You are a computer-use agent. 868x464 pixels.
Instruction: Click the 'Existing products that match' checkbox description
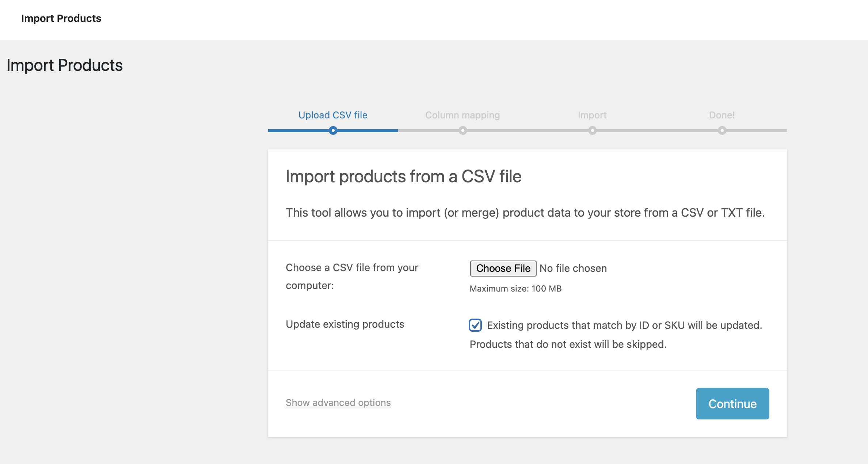624,325
